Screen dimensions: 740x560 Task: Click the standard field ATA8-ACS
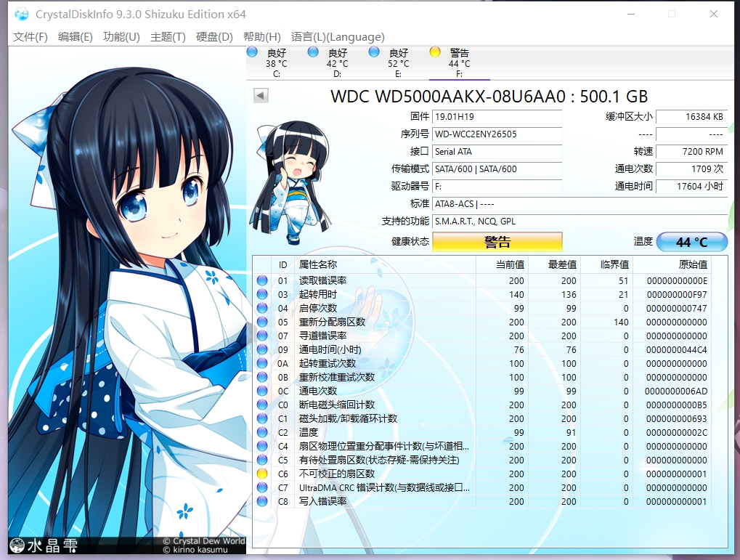[580, 204]
